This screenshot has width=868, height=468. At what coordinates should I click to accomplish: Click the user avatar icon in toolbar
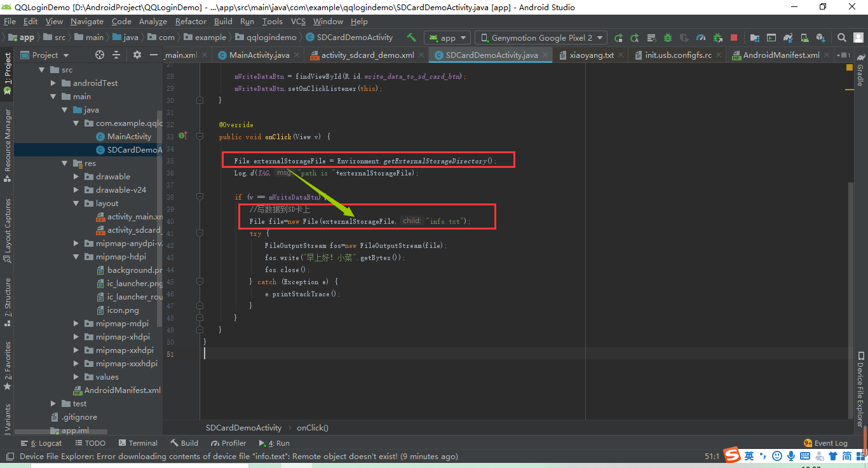pyautogui.click(x=858, y=38)
